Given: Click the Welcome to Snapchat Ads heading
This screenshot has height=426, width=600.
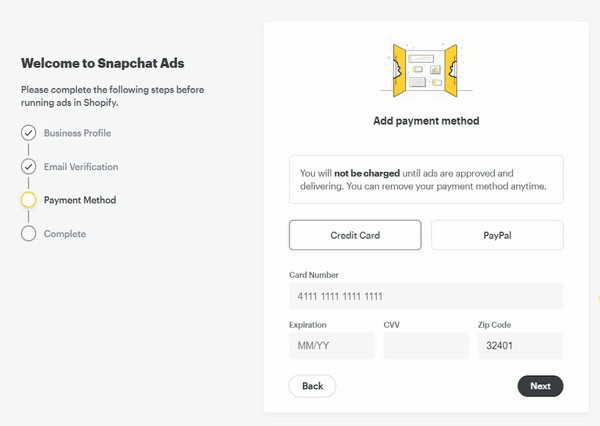Looking at the screenshot, I should (x=103, y=63).
